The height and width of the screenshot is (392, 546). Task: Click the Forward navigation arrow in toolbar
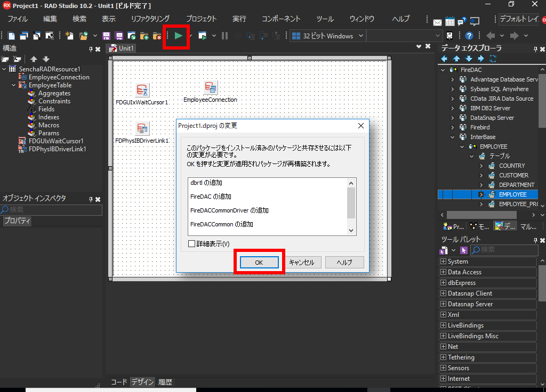[x=515, y=36]
